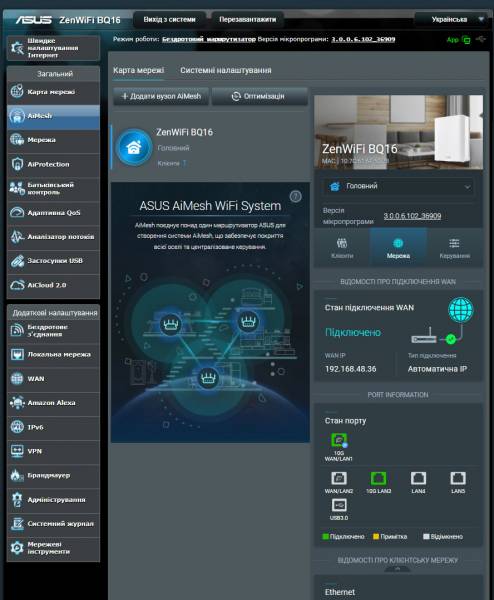
Task: Open WAN globe icon in sidebar
Action: coord(17,378)
